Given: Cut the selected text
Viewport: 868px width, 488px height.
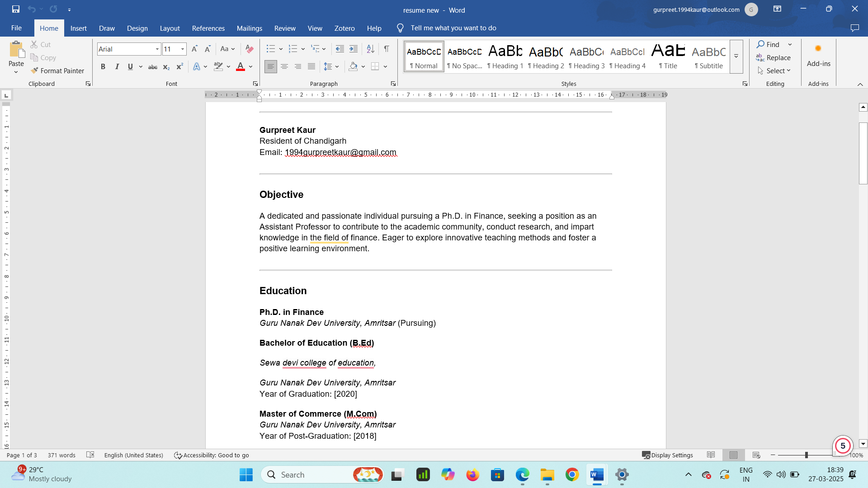Looking at the screenshot, I should pyautogui.click(x=41, y=44).
